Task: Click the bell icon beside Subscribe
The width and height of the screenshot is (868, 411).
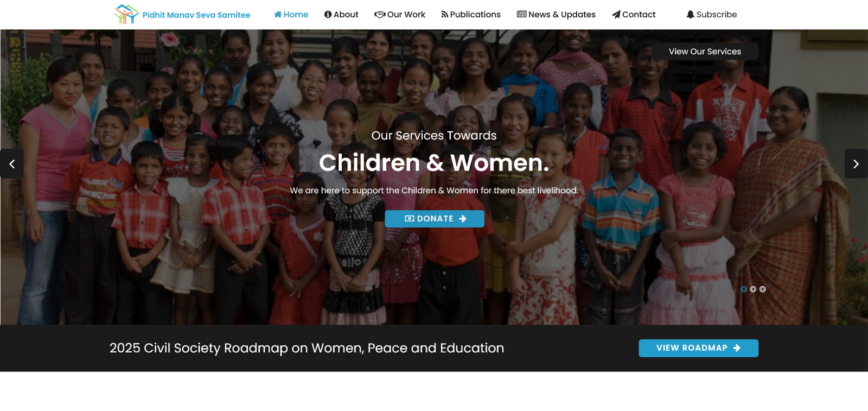Action: coord(690,14)
